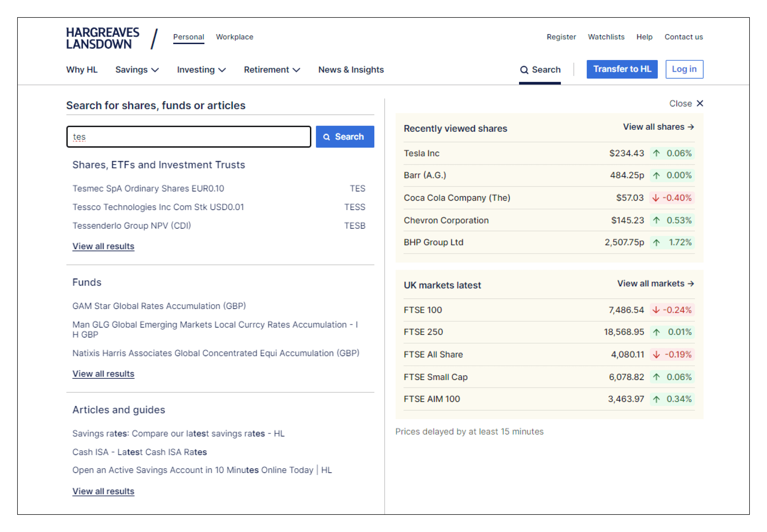Click the magnifier icon beside the Search nav item
This screenshot has width=767, height=532.
coord(524,70)
